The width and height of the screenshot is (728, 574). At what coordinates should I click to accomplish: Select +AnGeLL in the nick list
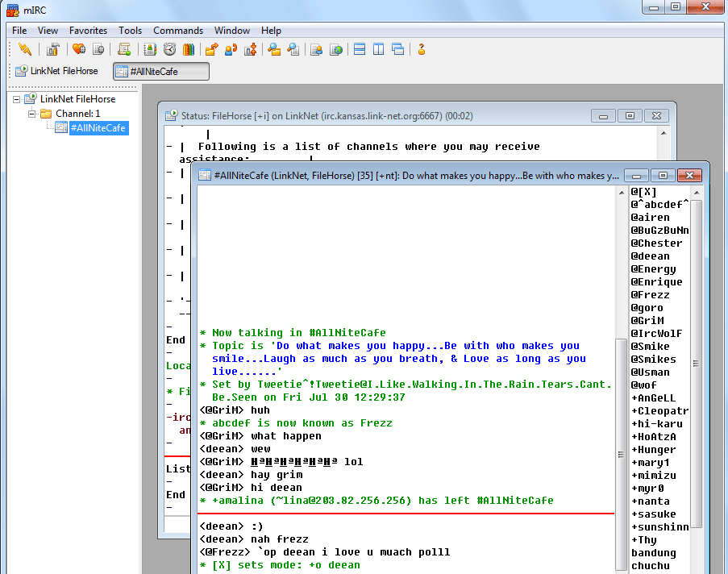pyautogui.click(x=653, y=398)
